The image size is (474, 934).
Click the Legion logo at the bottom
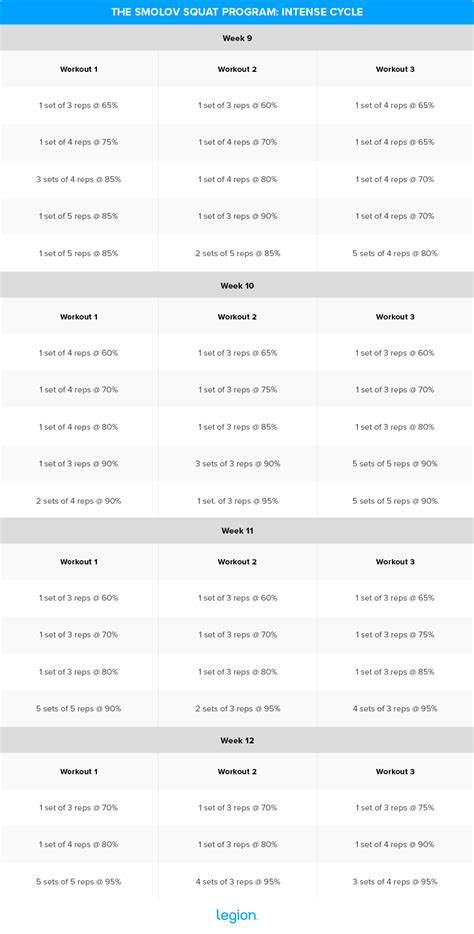coord(236,915)
